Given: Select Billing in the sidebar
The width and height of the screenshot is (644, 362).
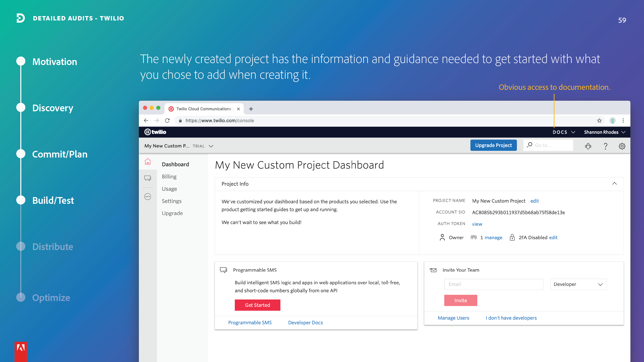Looking at the screenshot, I should point(169,176).
